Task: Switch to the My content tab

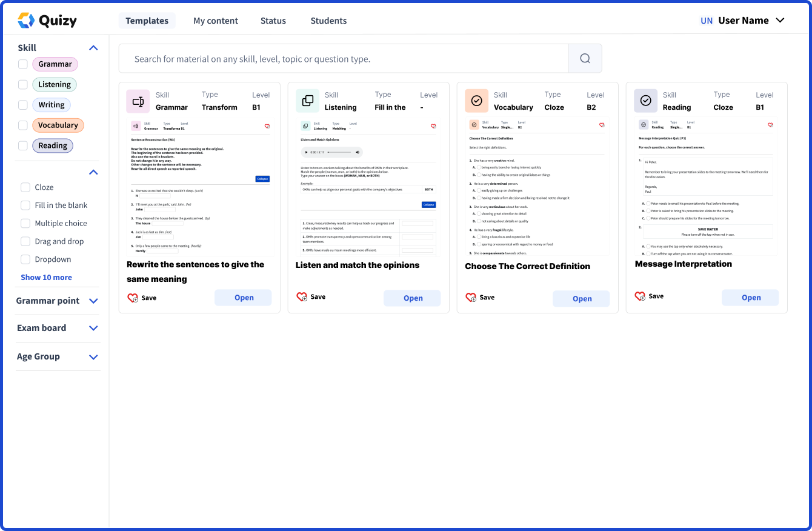Action: click(x=215, y=20)
